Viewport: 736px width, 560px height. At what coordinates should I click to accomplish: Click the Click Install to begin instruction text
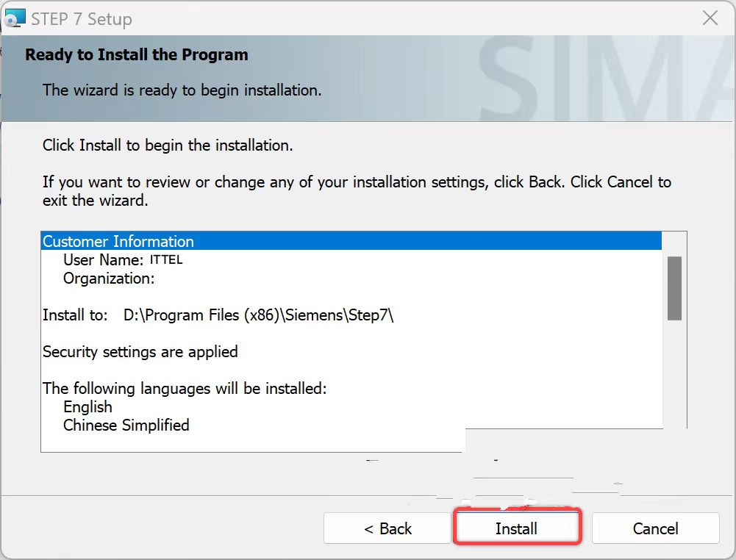click(168, 145)
